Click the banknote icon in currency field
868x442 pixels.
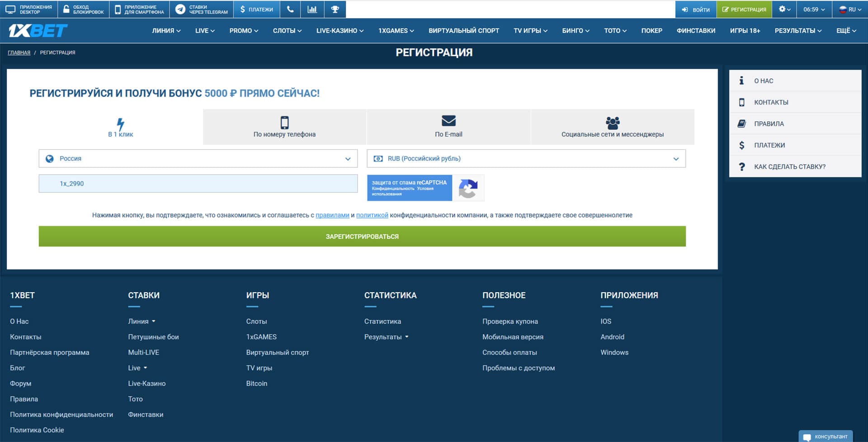pos(378,159)
